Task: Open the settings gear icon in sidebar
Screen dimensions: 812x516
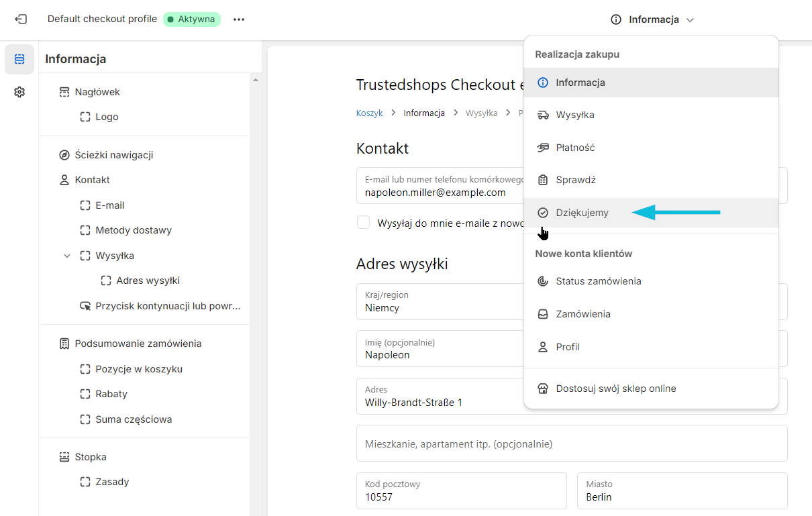Action: [19, 92]
